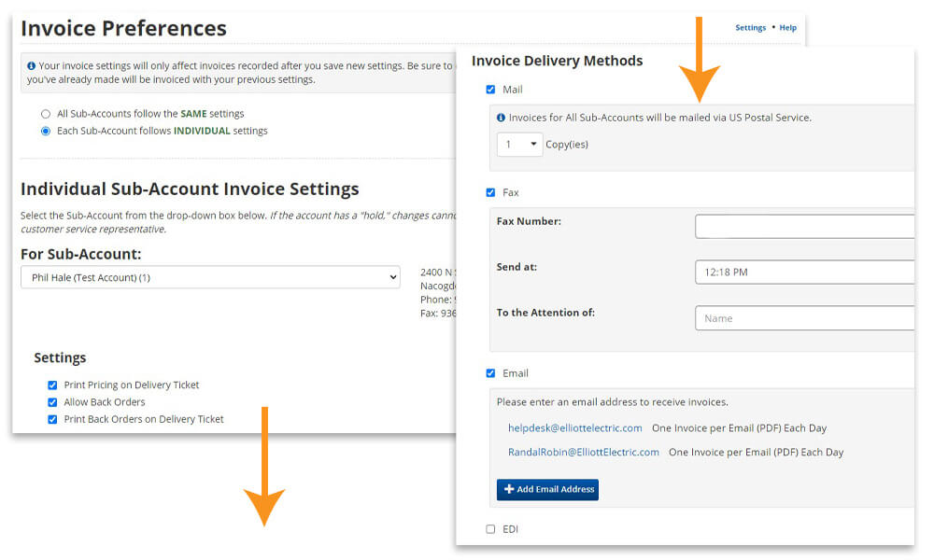Click the Invoice Delivery Methods heading
The image size is (934, 560).
[557, 61]
